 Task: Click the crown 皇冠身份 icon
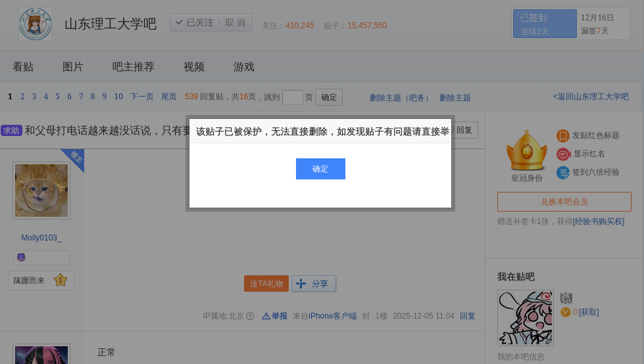[x=526, y=150]
